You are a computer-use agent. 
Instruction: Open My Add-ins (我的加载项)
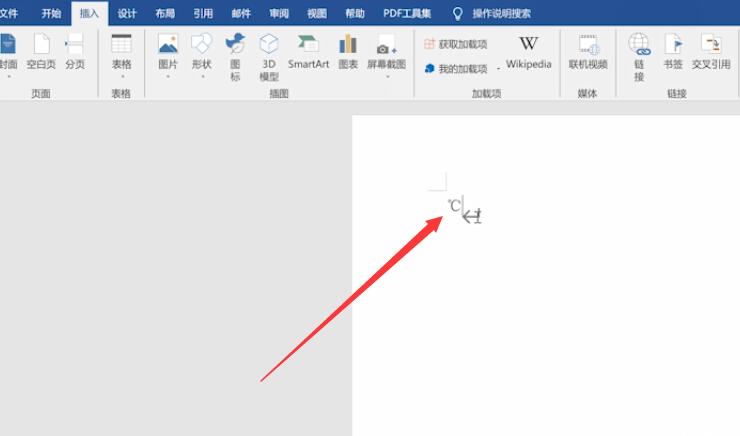tap(456, 69)
